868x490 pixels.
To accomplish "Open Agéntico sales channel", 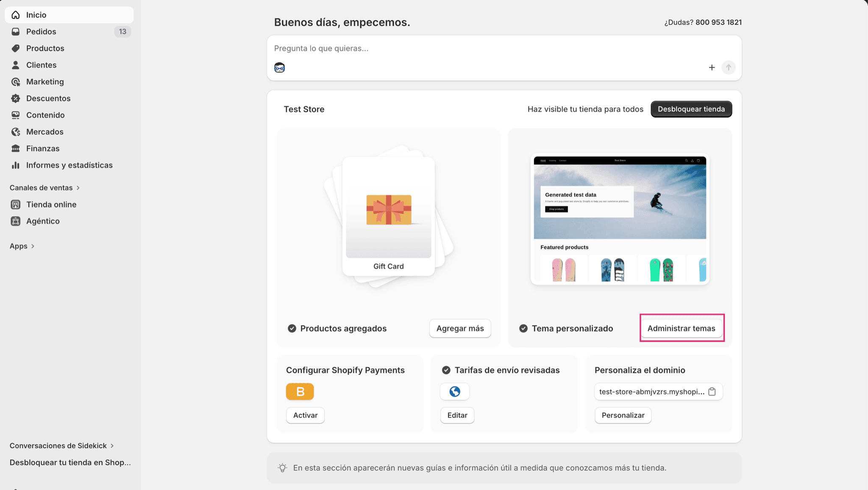I will coord(70,221).
